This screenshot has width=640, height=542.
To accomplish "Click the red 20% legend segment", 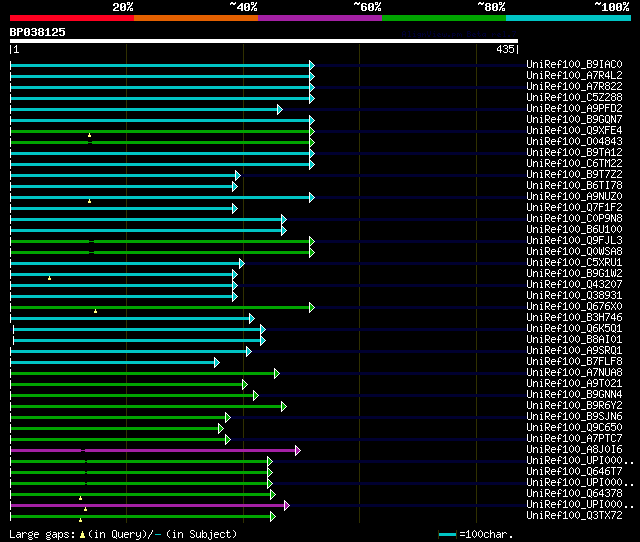I will [72, 18].
